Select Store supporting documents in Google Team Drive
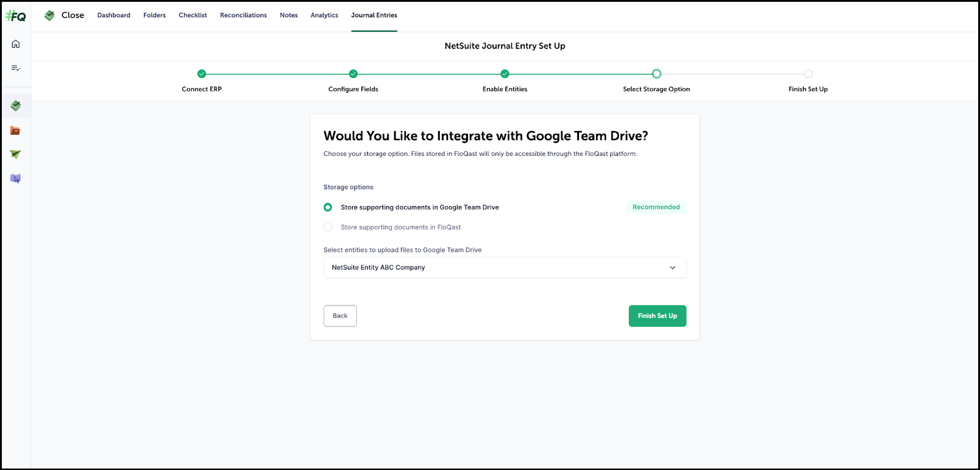This screenshot has width=980, height=470. tap(328, 207)
